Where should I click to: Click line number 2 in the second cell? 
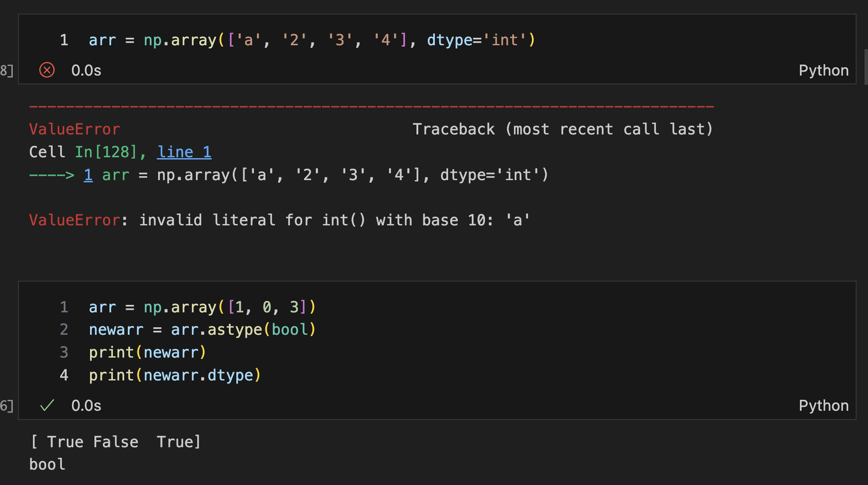point(64,329)
